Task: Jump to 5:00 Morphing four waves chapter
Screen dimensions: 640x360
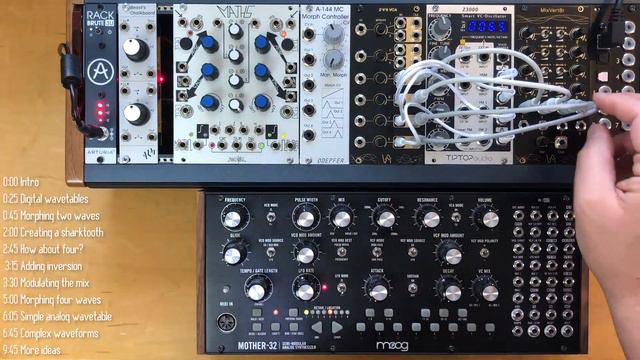Action: 52,300
